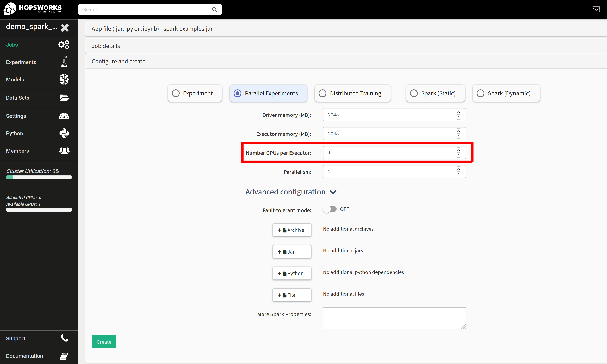Open the Support phone icon
The width and height of the screenshot is (607, 364).
[64, 338]
